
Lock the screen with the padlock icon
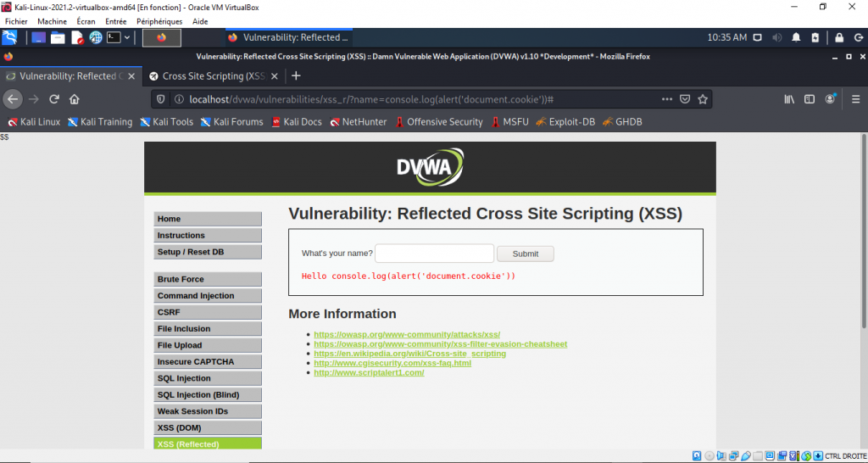(839, 37)
